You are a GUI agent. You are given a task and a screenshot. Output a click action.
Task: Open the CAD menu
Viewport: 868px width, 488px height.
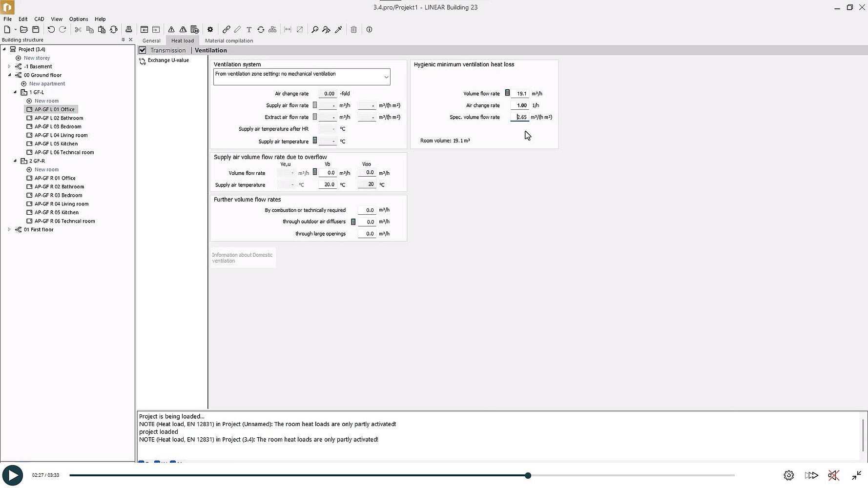(x=39, y=19)
